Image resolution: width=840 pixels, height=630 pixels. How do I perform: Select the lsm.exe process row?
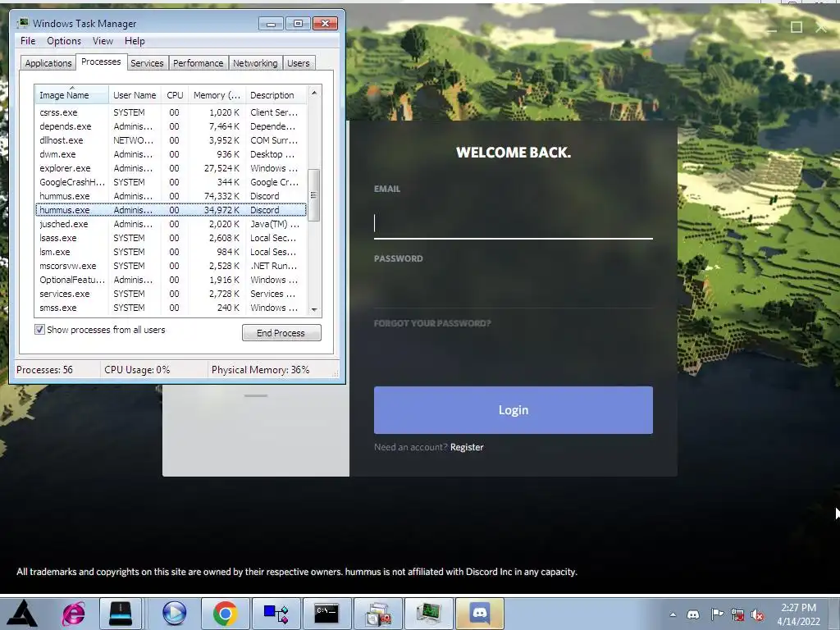[x=171, y=252]
